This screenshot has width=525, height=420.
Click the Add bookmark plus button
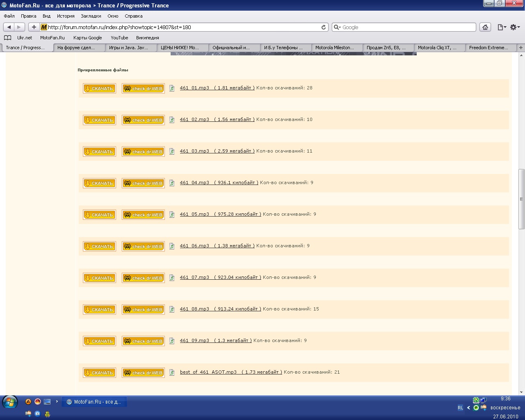pos(34,27)
